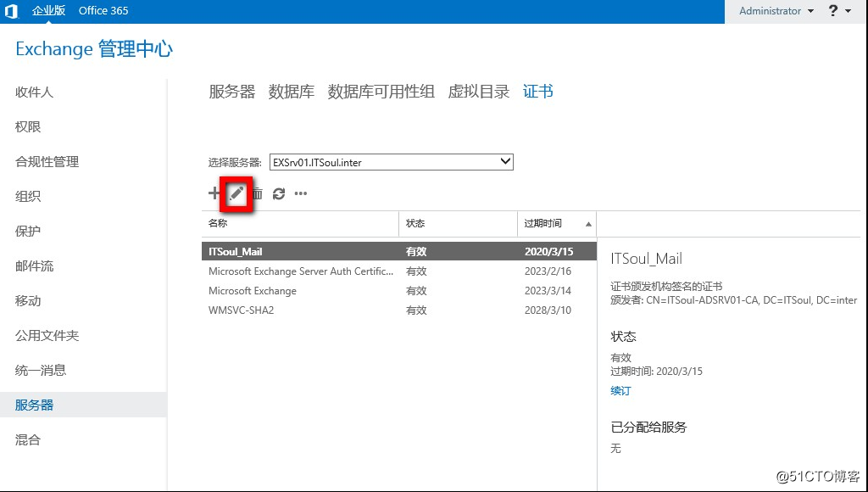Click the 2028/3/10 expiration date cell
The image size is (868, 492).
548,310
